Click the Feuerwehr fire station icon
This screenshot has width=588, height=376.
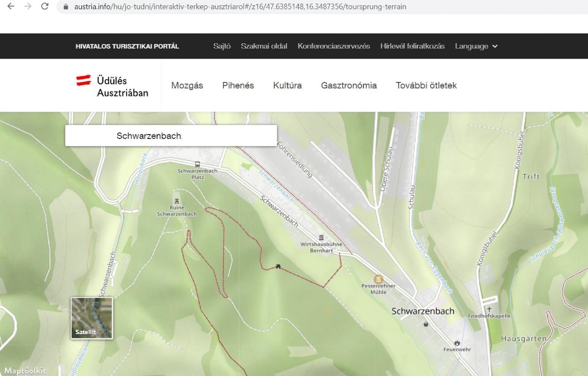(x=457, y=343)
